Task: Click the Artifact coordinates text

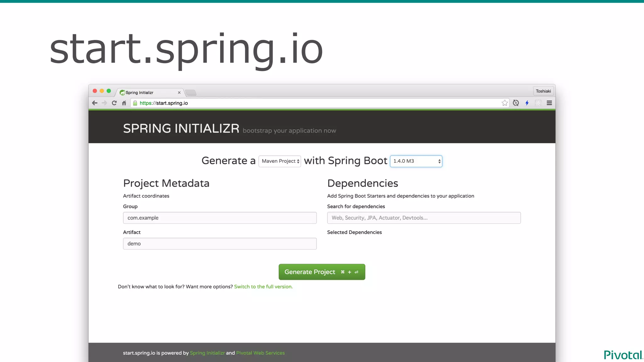Action: coord(146,196)
